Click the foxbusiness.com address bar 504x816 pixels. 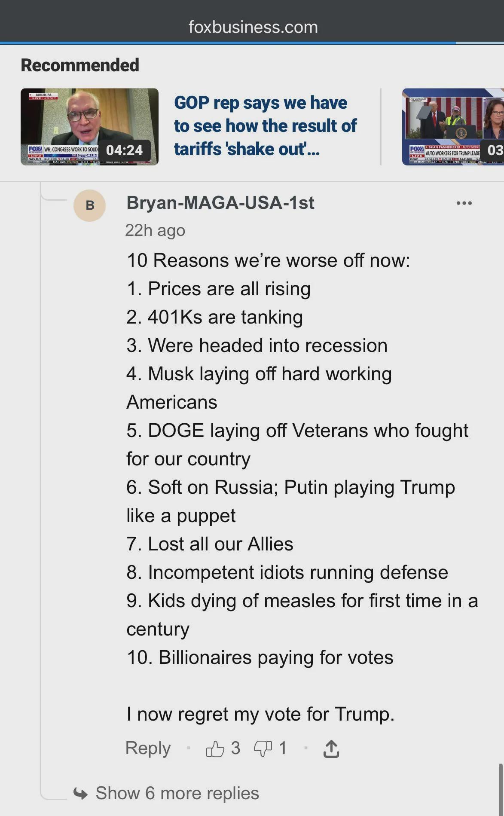coord(253,27)
